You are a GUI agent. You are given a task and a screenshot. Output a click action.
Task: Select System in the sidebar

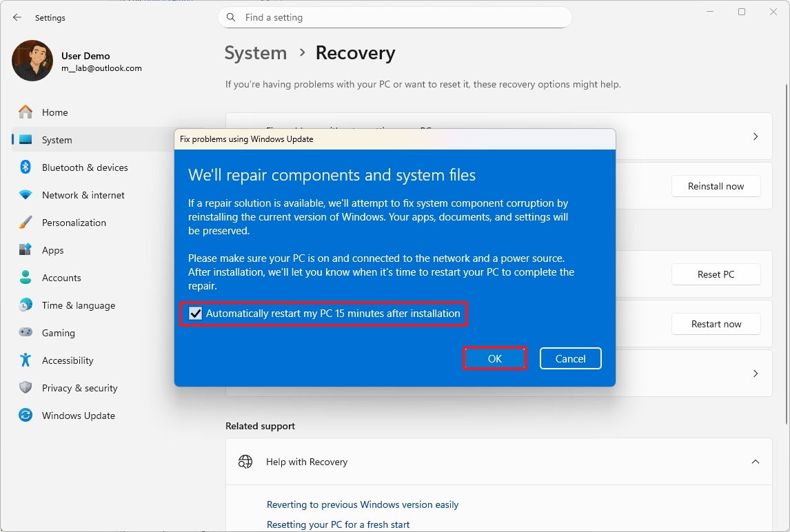tap(55, 139)
